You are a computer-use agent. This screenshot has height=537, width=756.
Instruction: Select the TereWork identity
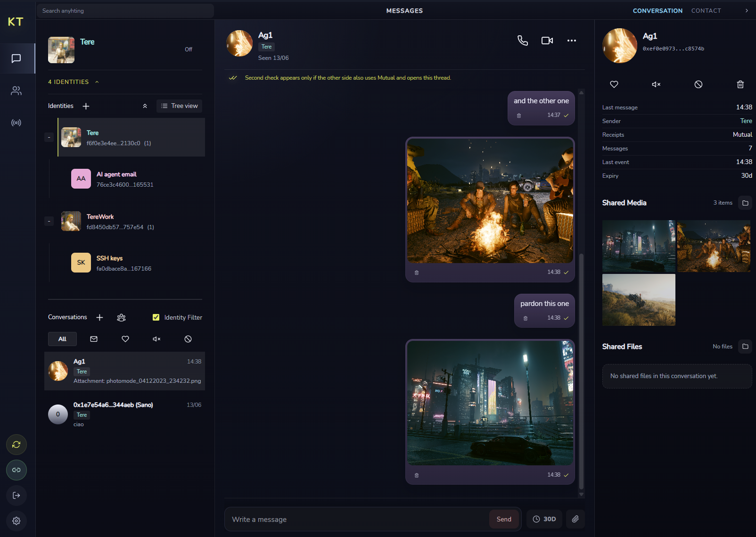[131, 221]
